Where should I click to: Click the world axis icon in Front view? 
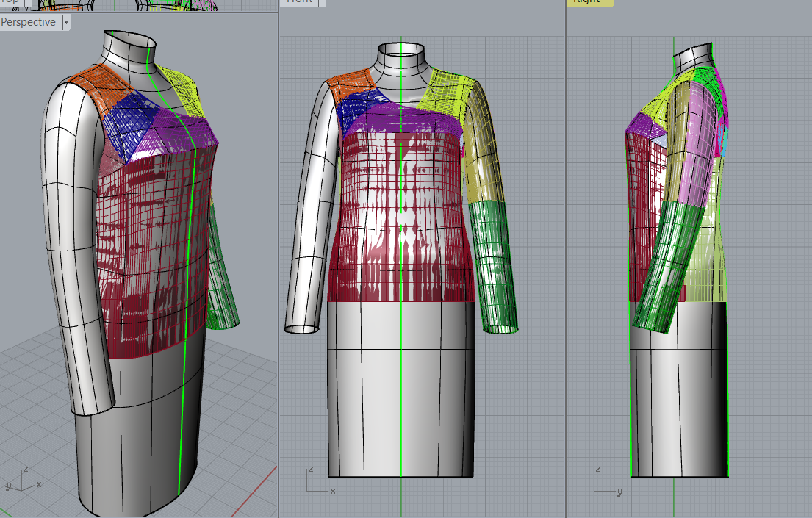(317, 481)
